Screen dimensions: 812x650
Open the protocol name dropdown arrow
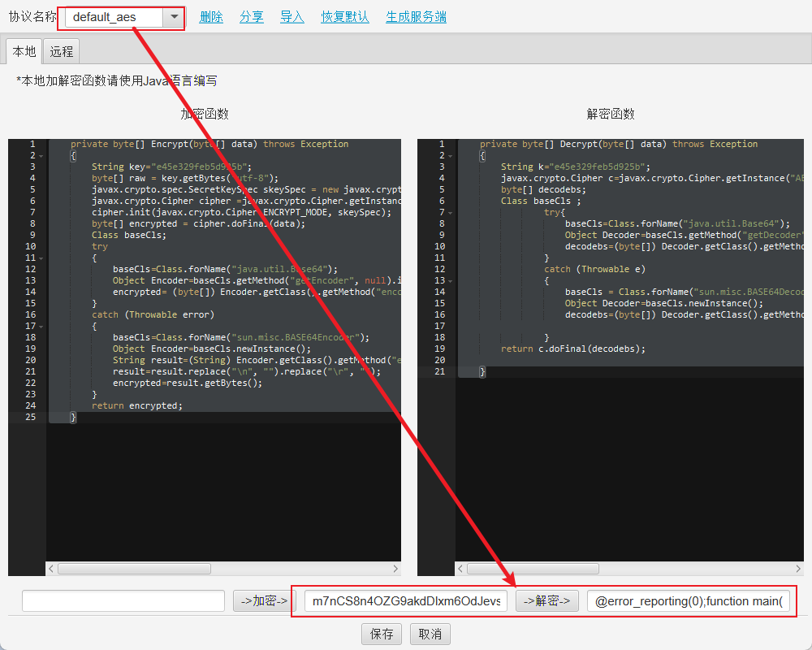[x=174, y=17]
